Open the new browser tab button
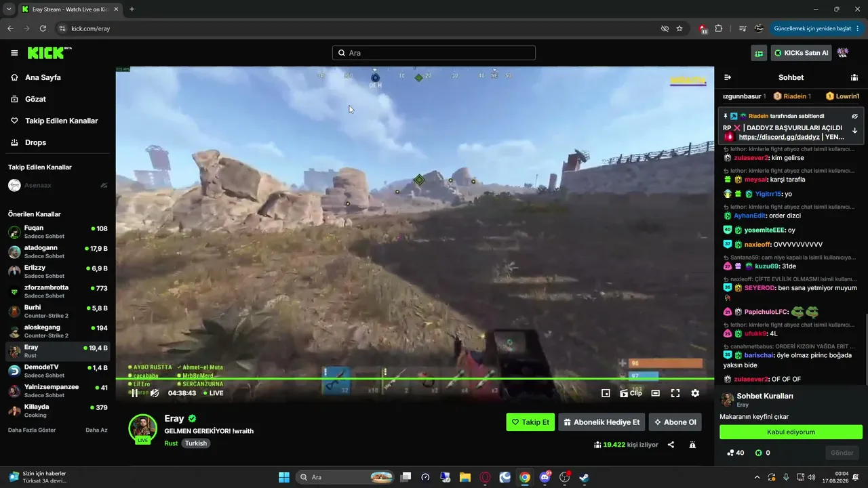 pyautogui.click(x=132, y=9)
